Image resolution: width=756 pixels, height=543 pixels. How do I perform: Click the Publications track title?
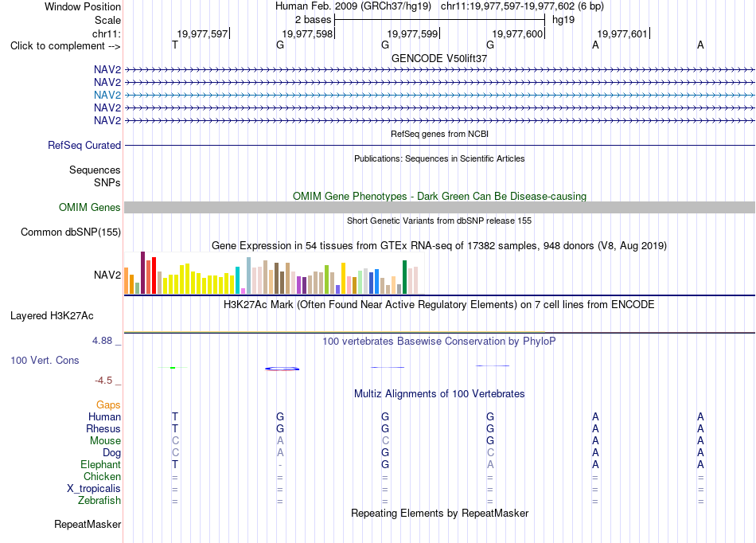pos(439,158)
